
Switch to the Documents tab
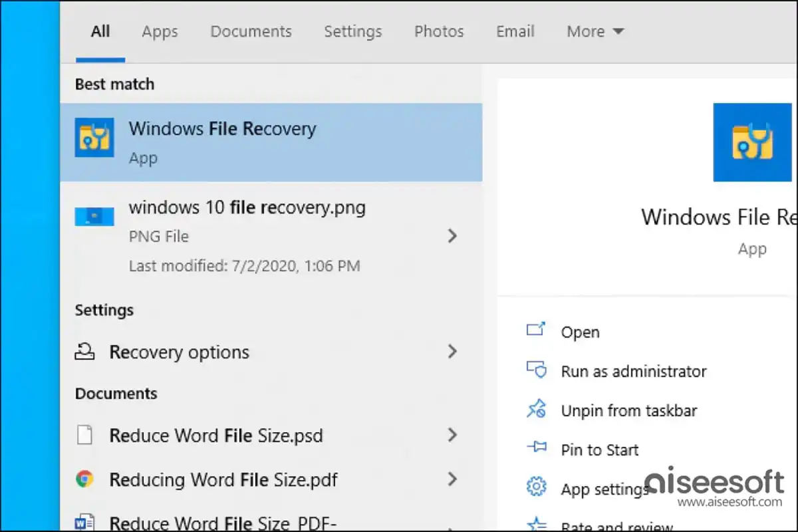coord(251,31)
